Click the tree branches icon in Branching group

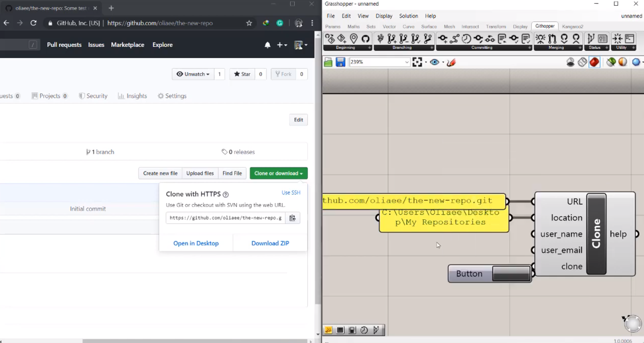click(380, 39)
